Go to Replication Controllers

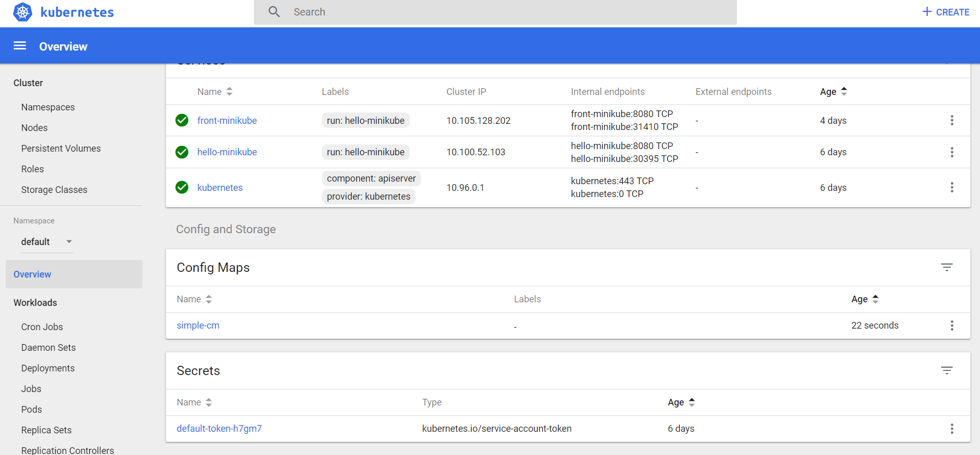(68, 450)
